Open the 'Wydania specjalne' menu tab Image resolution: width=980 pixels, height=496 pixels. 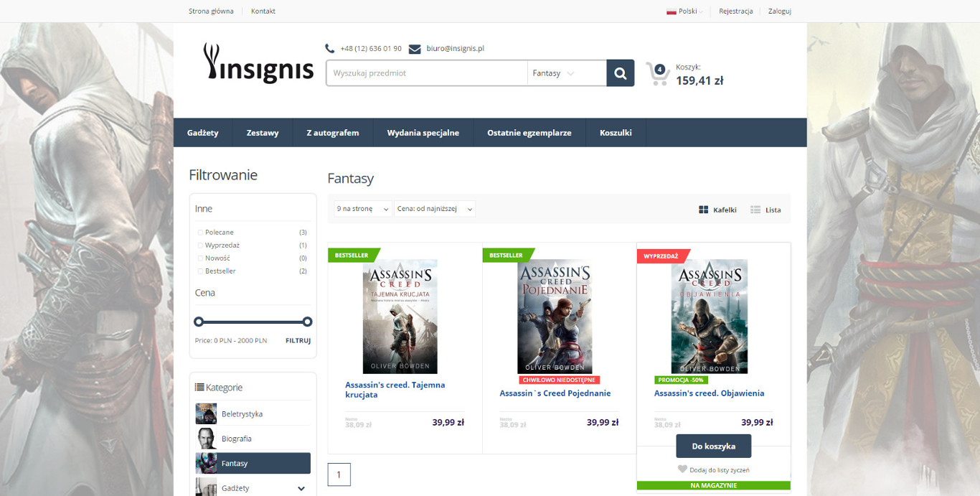click(x=423, y=133)
